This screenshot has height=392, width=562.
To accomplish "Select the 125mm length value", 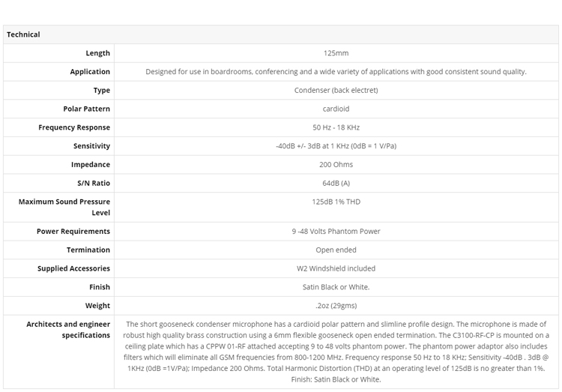I will tap(336, 53).
